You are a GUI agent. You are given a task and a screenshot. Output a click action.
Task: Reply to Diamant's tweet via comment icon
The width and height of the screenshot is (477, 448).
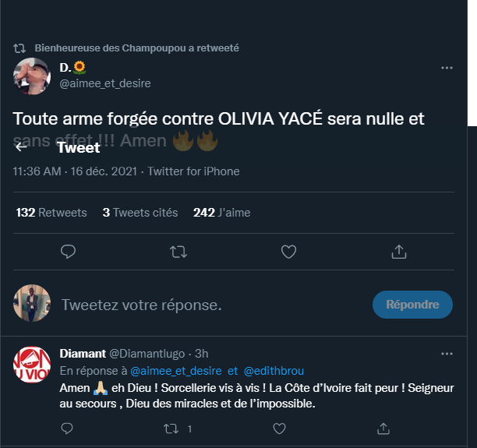(67, 428)
